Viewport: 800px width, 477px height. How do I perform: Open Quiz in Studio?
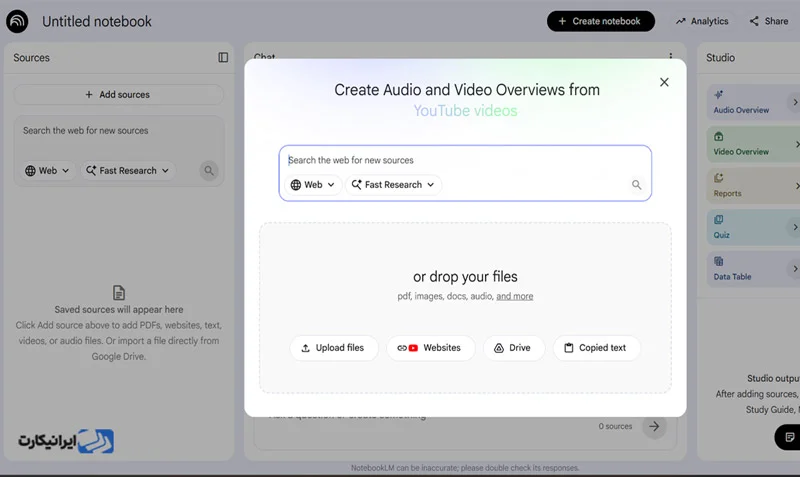[x=753, y=228]
